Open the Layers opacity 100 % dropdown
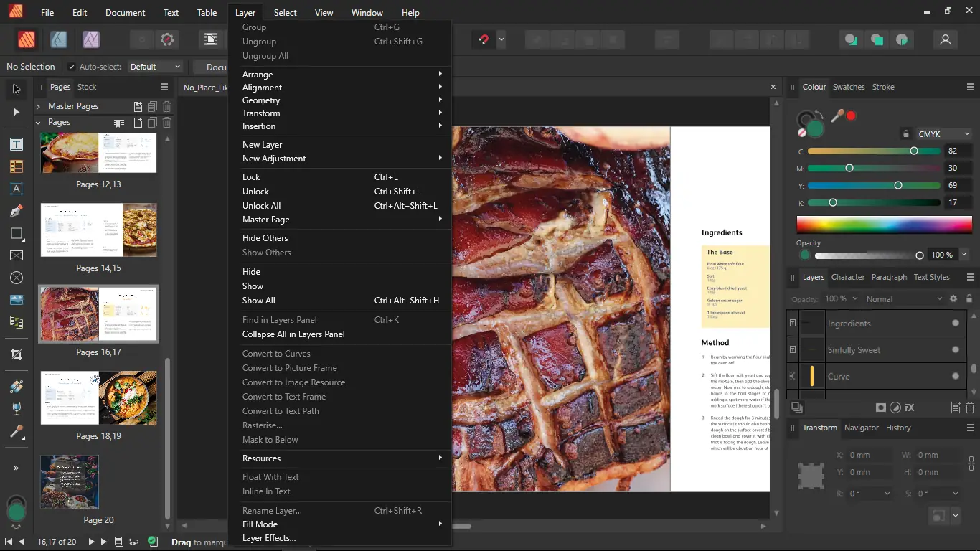 (x=842, y=299)
